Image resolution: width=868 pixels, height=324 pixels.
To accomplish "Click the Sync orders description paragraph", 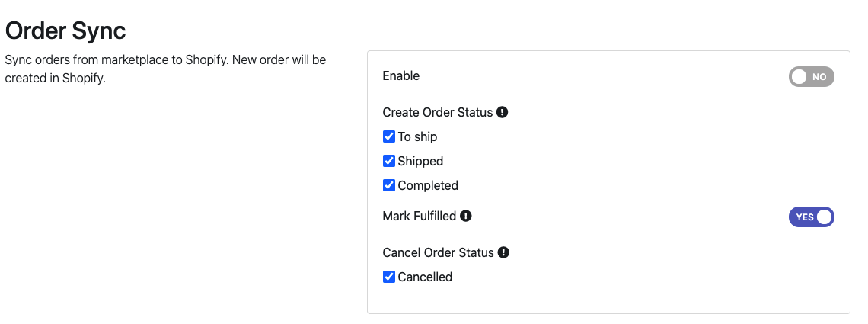I will tap(165, 69).
